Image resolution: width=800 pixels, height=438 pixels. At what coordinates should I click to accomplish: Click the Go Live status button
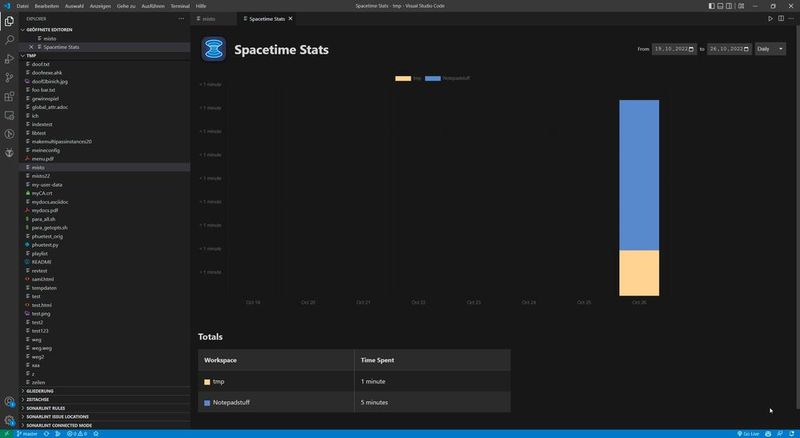748,434
